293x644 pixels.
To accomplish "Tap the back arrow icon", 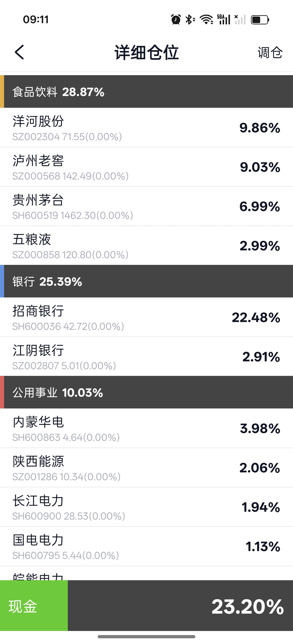I will 19,52.
